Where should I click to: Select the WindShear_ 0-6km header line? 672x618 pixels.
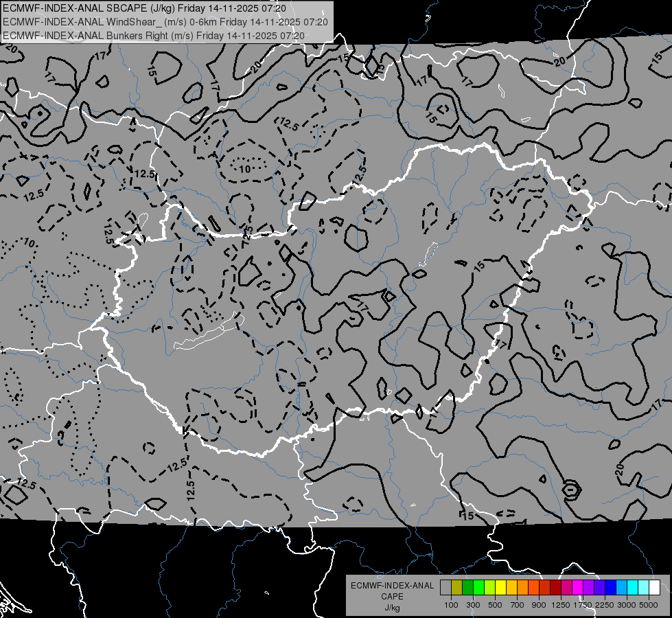pyautogui.click(x=165, y=22)
